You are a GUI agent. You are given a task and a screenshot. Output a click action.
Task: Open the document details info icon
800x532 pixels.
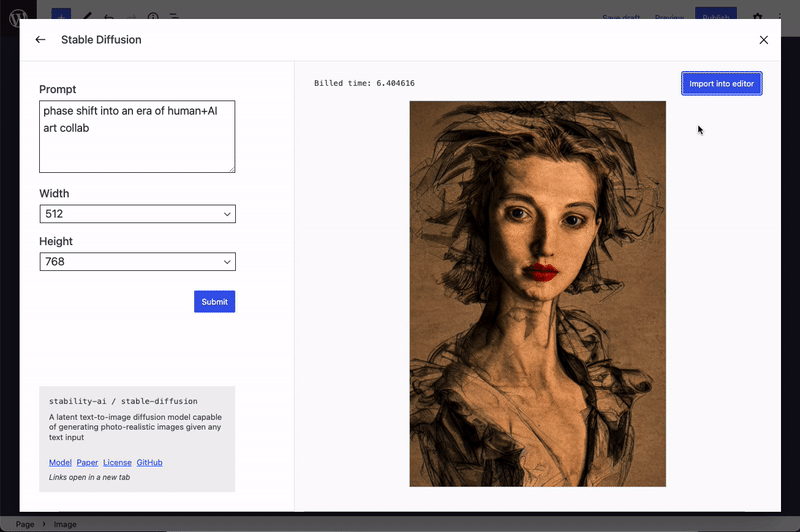(x=153, y=17)
